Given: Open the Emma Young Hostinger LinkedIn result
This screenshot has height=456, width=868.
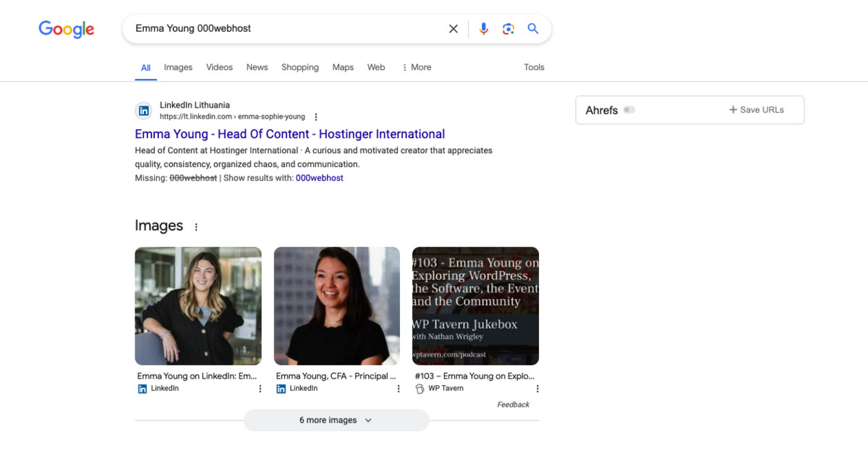Looking at the screenshot, I should coord(289,134).
